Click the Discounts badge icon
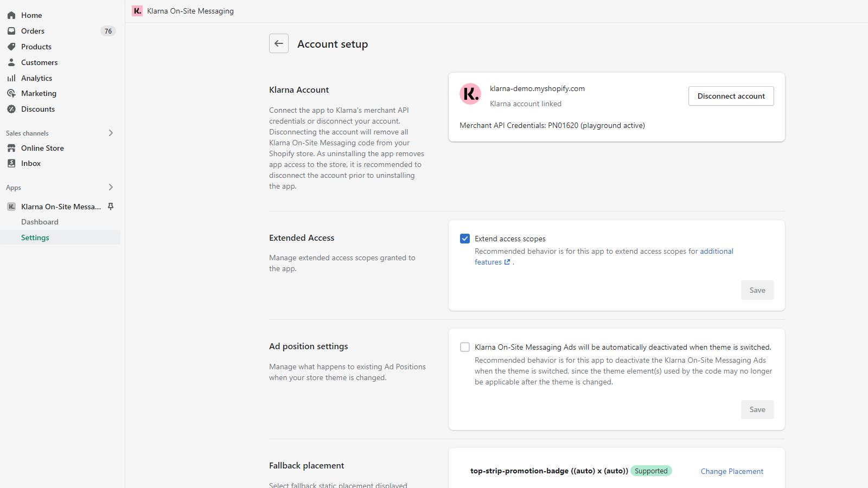Viewport: 868px width, 488px height. pyautogui.click(x=11, y=109)
